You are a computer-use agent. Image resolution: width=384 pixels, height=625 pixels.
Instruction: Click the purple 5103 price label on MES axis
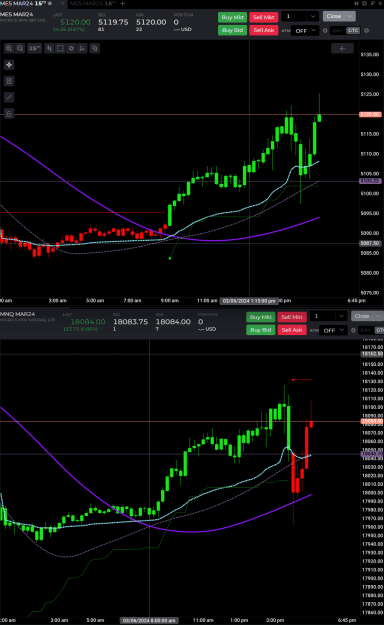[370, 181]
